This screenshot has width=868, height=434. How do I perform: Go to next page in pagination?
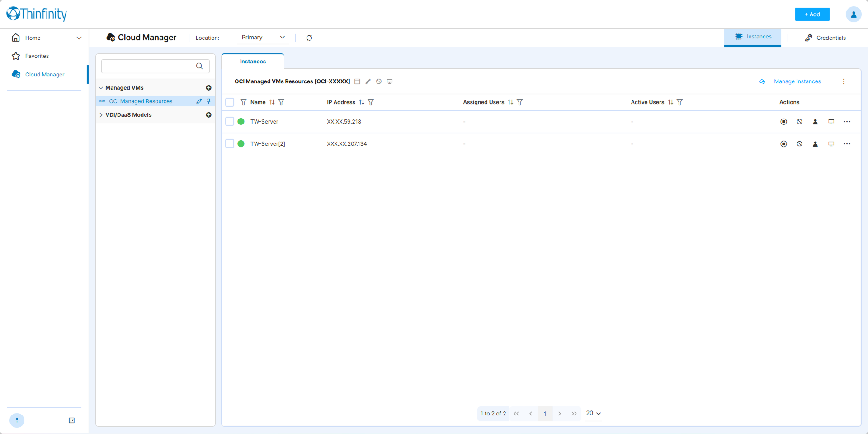(x=560, y=414)
